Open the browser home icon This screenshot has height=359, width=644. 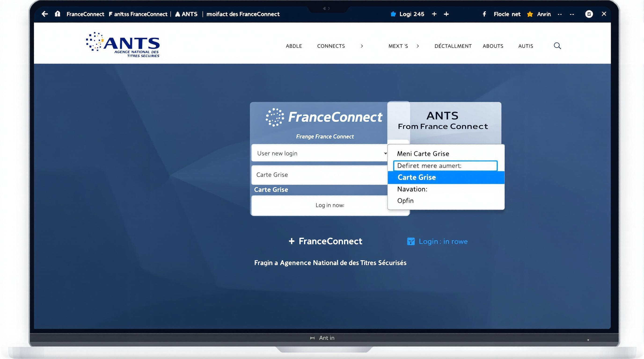tap(58, 14)
